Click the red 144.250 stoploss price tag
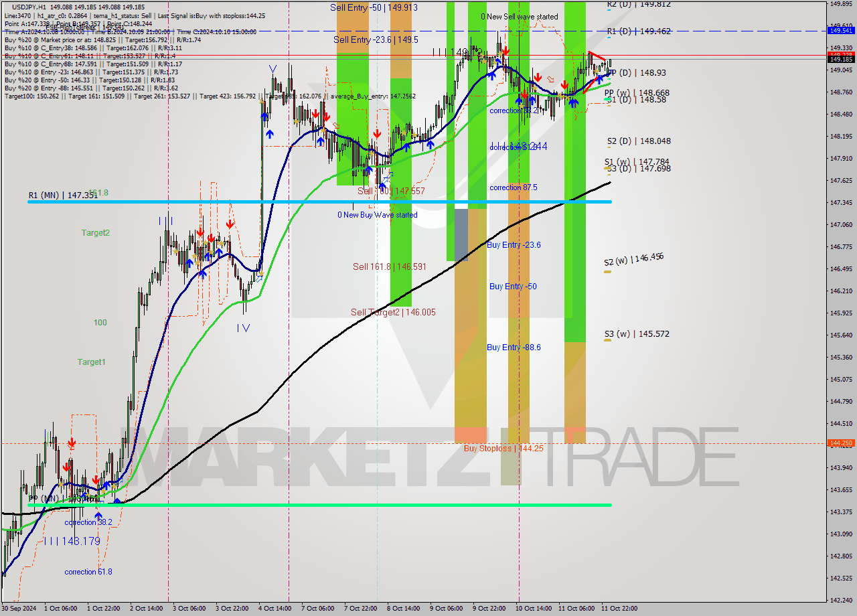This screenshot has width=857, height=616. coord(841,443)
